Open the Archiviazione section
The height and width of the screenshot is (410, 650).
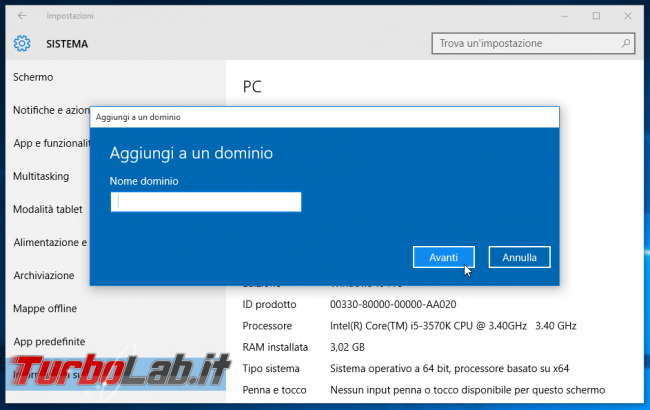44,275
